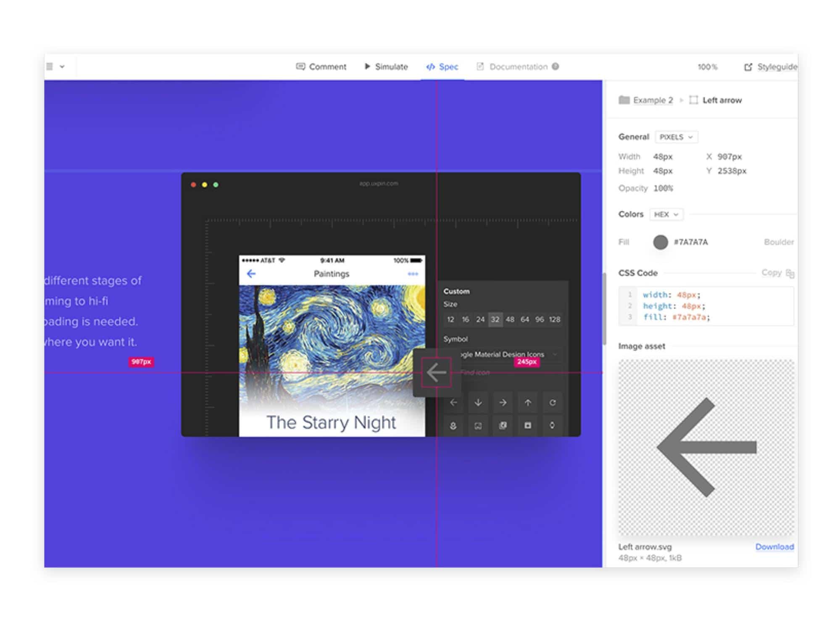The image size is (840, 619).
Task: Click the Opacity 100% value
Action: [x=663, y=188]
